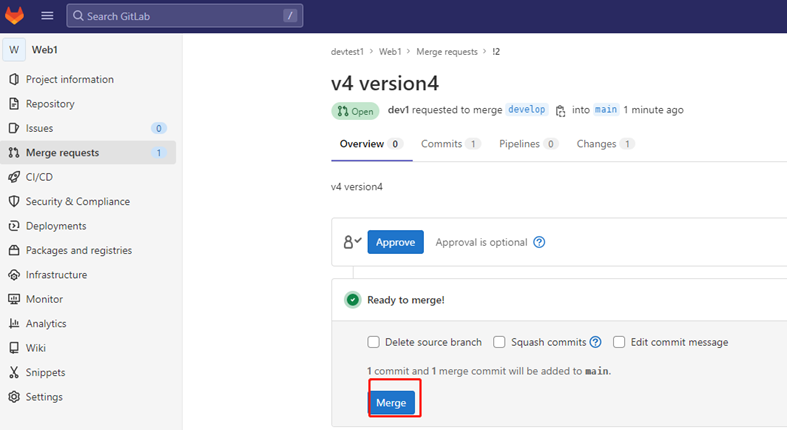Switch to the Changes tab

605,144
